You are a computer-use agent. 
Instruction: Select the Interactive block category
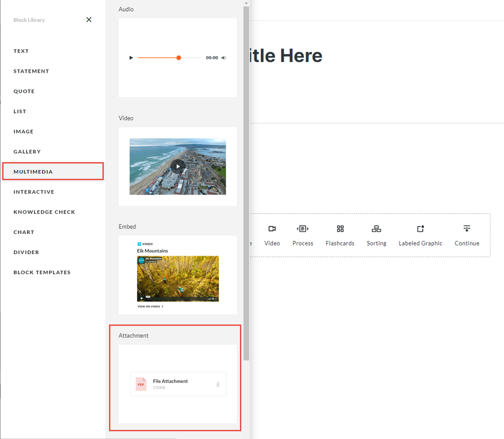34,192
